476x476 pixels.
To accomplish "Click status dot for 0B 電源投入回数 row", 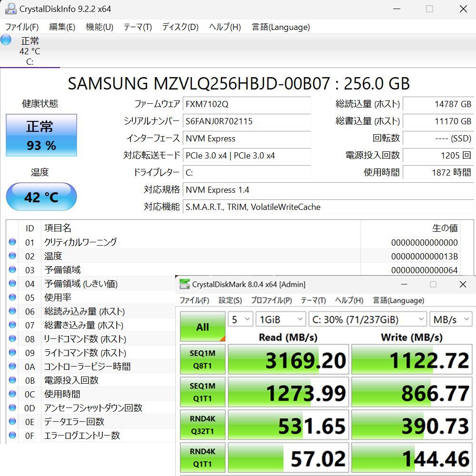I will (x=12, y=380).
